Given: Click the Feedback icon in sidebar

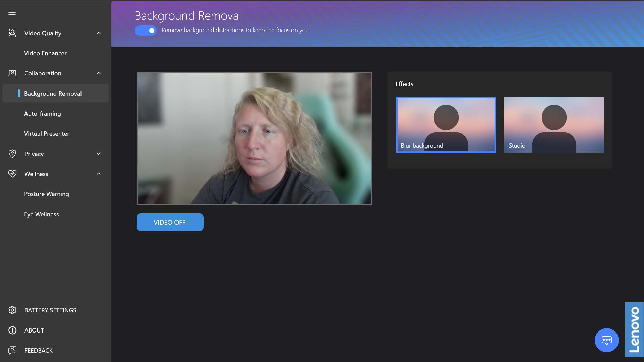Looking at the screenshot, I should (12, 351).
